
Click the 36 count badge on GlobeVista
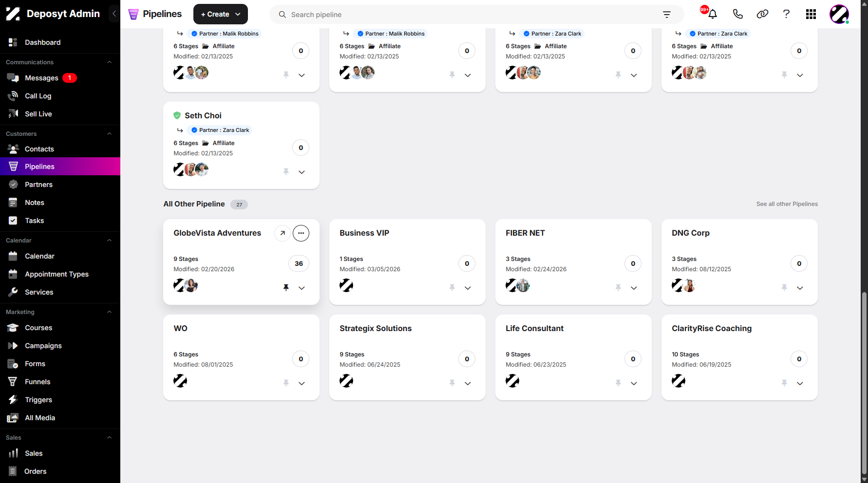[299, 263]
